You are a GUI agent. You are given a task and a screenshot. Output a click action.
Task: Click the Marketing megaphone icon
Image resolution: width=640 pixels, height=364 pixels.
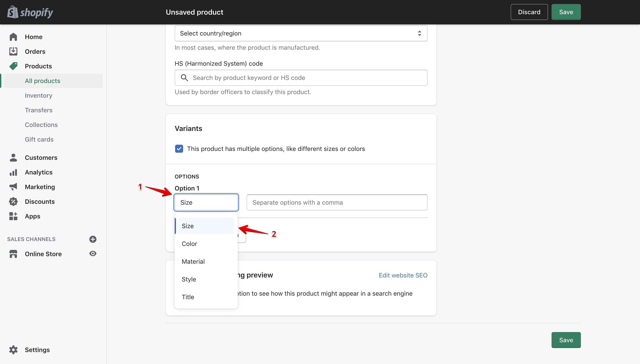click(x=13, y=187)
